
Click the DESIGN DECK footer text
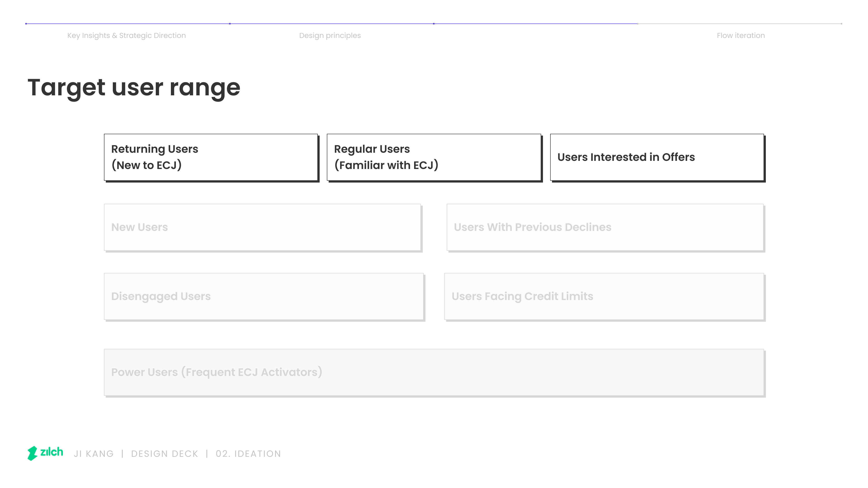click(x=164, y=454)
